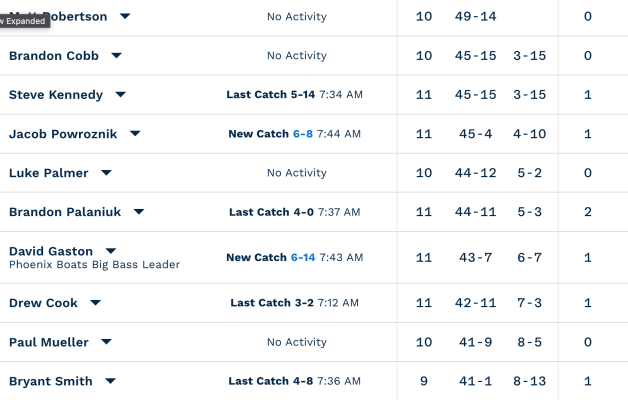This screenshot has width=628, height=400.
Task: Expand Brandon Palaniuk dropdown arrow
Action: click(x=139, y=212)
